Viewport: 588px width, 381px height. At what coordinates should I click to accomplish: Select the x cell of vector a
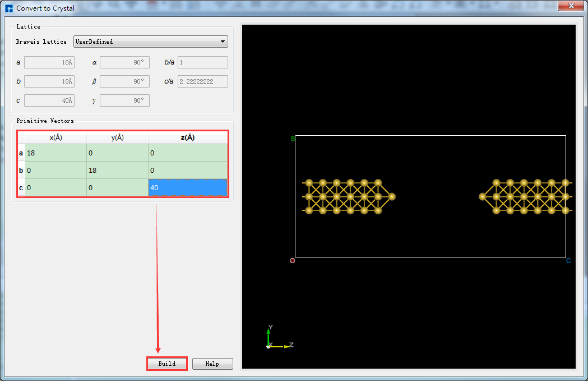coord(55,153)
